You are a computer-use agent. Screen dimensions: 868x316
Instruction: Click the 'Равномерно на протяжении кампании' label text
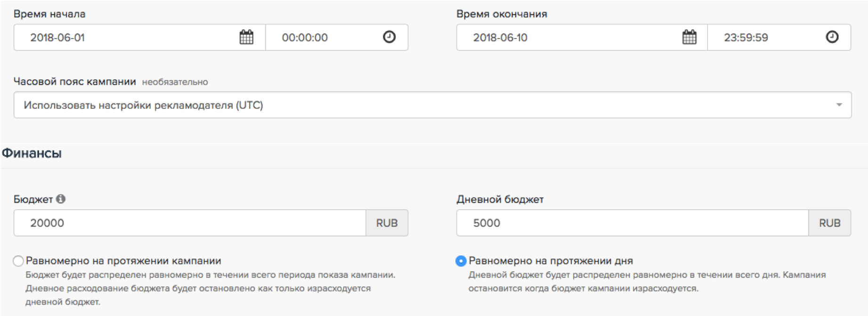[x=123, y=261]
